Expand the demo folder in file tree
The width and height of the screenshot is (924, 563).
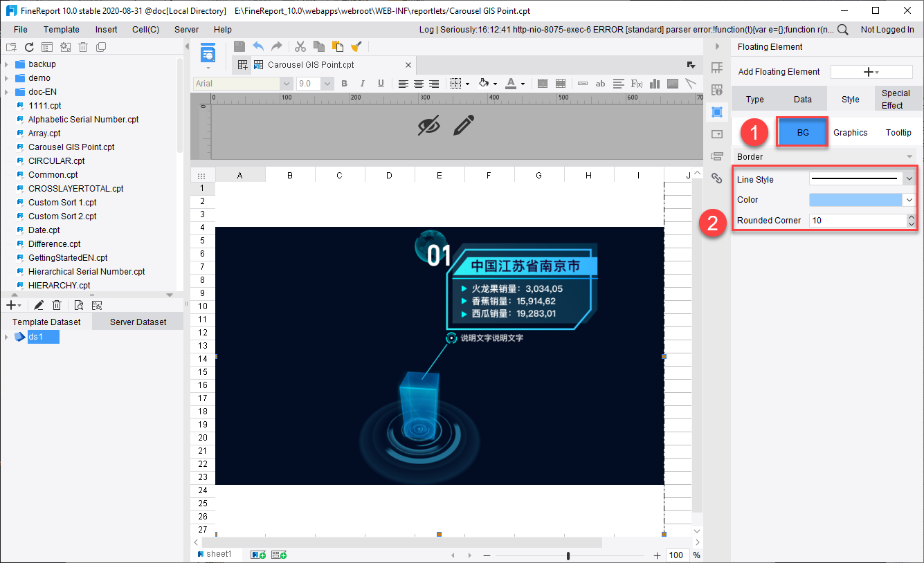tap(6, 78)
